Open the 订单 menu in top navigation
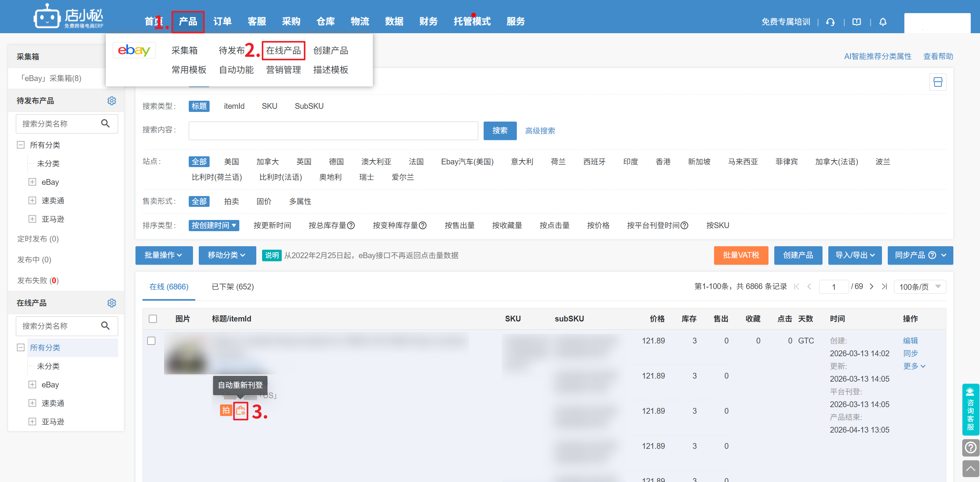Viewport: 980px width, 482px height. 222,22
